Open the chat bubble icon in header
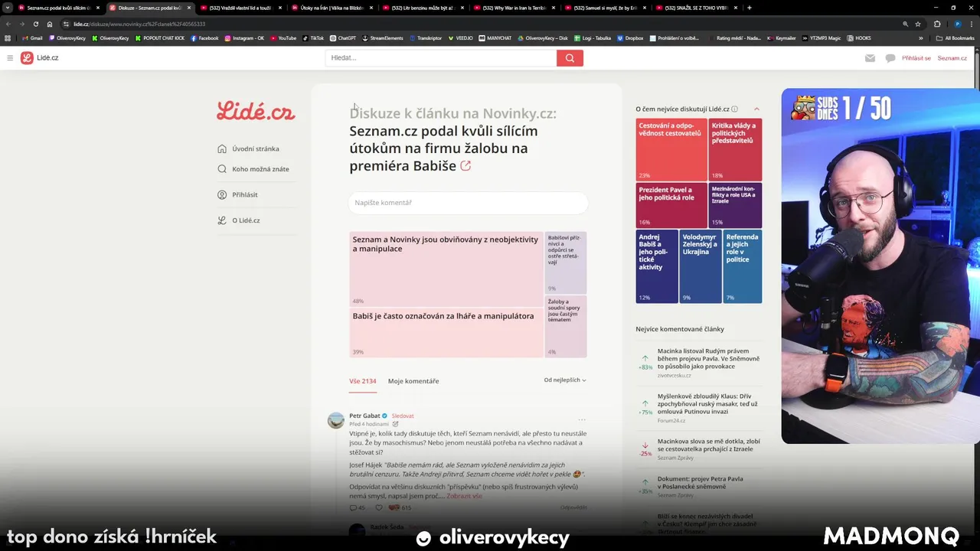Screen dimensions: 980x551 (x=890, y=58)
